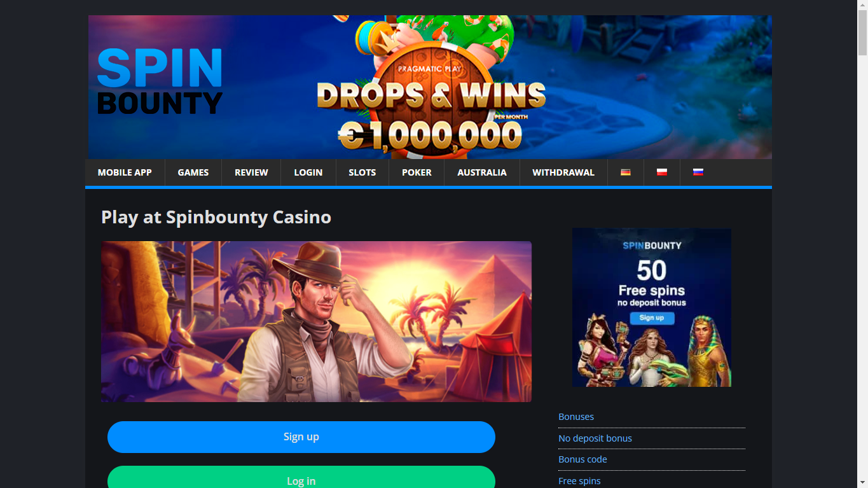Open the Withdrawal navigation item
868x488 pixels.
pyautogui.click(x=563, y=172)
